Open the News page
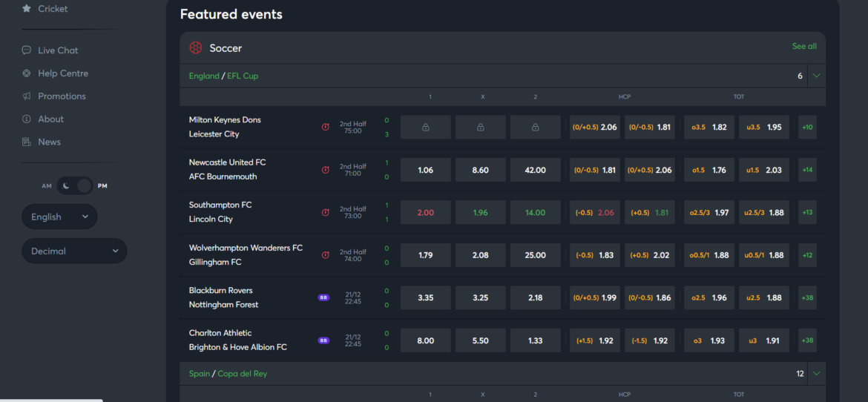 click(x=49, y=142)
